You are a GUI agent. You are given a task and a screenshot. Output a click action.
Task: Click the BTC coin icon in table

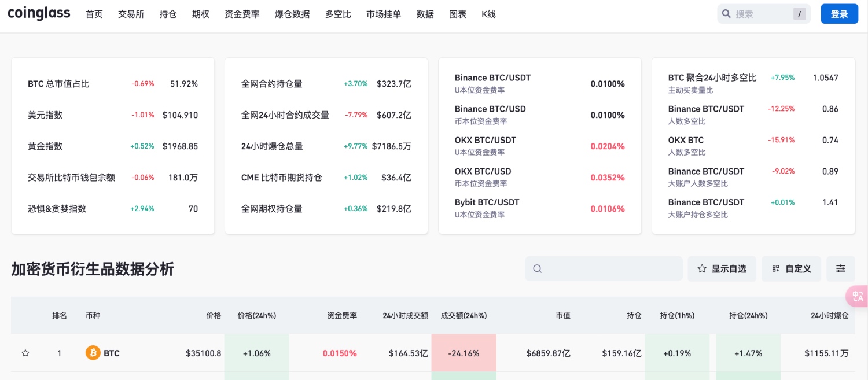(x=93, y=353)
